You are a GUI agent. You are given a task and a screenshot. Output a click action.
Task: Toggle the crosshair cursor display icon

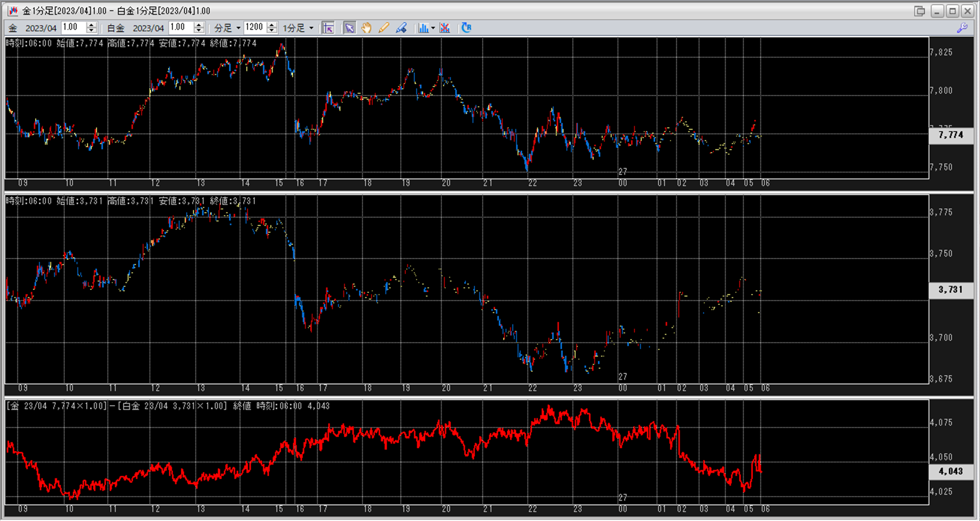[x=328, y=28]
